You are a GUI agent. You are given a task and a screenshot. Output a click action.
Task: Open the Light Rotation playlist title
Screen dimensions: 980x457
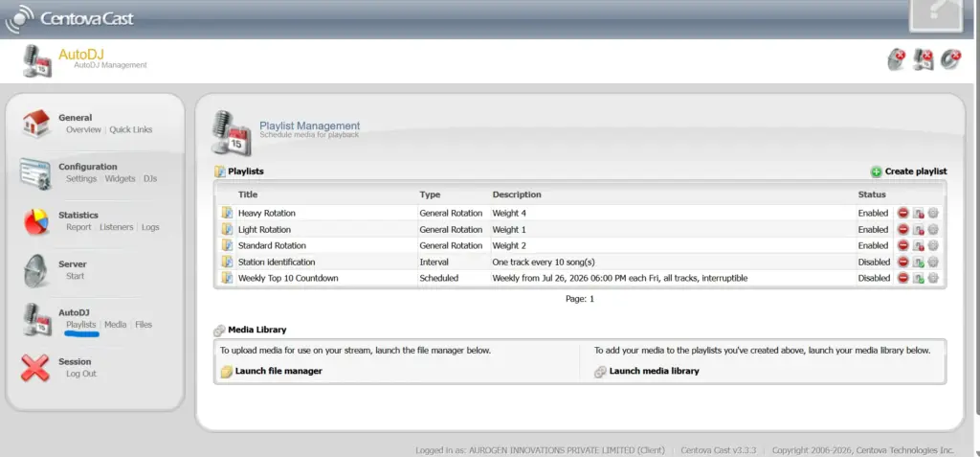264,230
